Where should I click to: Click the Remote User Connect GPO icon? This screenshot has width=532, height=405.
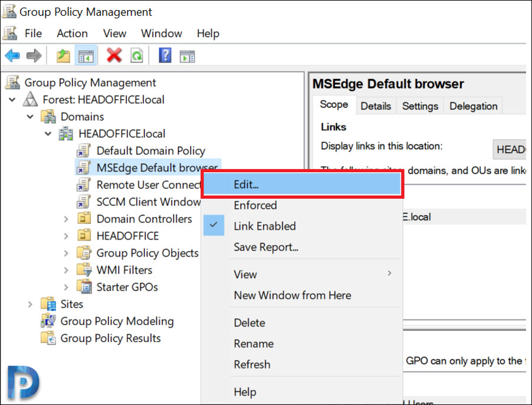point(84,185)
